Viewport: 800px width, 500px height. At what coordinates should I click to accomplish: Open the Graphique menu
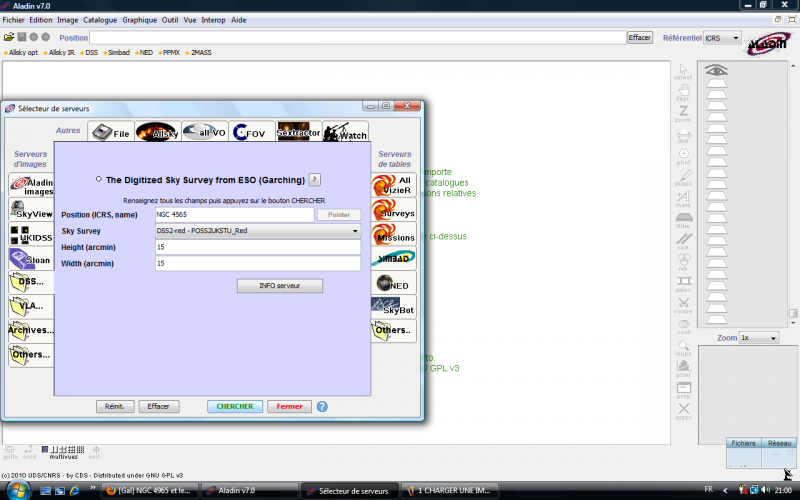[x=140, y=20]
